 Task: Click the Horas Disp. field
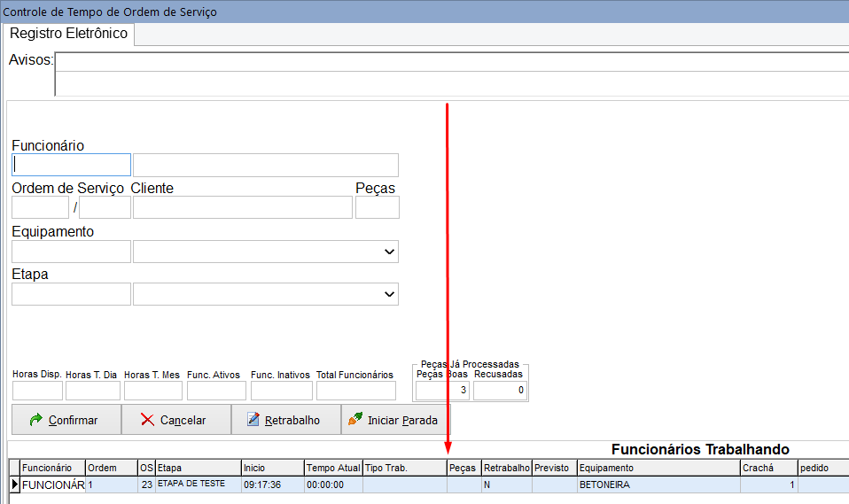point(37,391)
